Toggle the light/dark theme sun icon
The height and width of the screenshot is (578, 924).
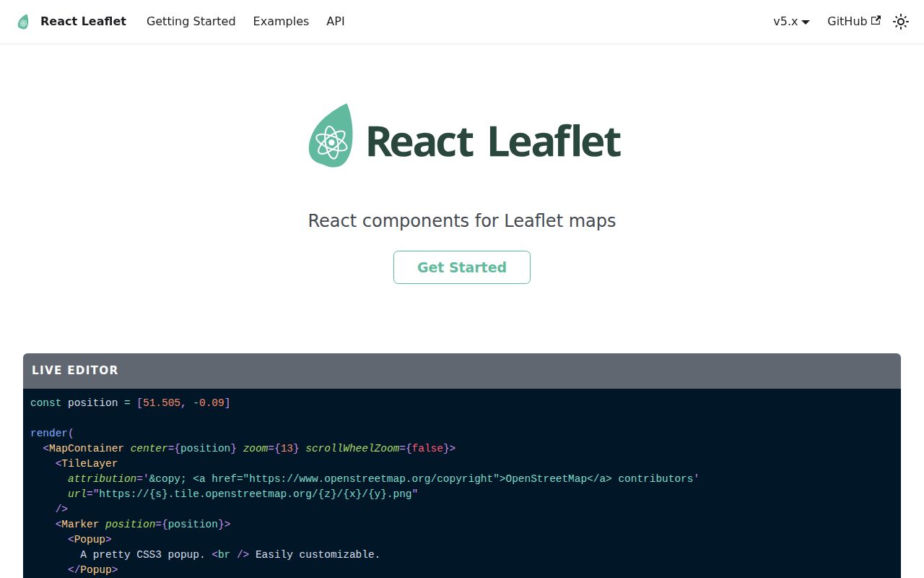[x=900, y=22]
